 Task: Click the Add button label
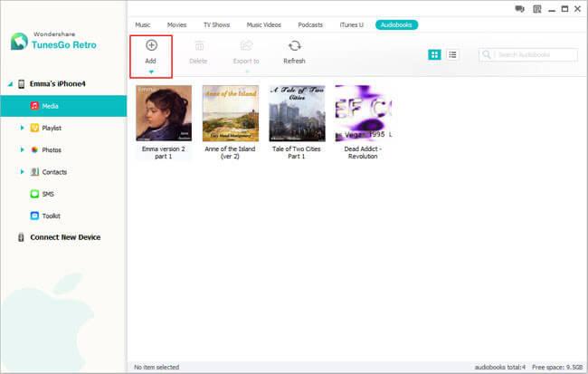[151, 61]
